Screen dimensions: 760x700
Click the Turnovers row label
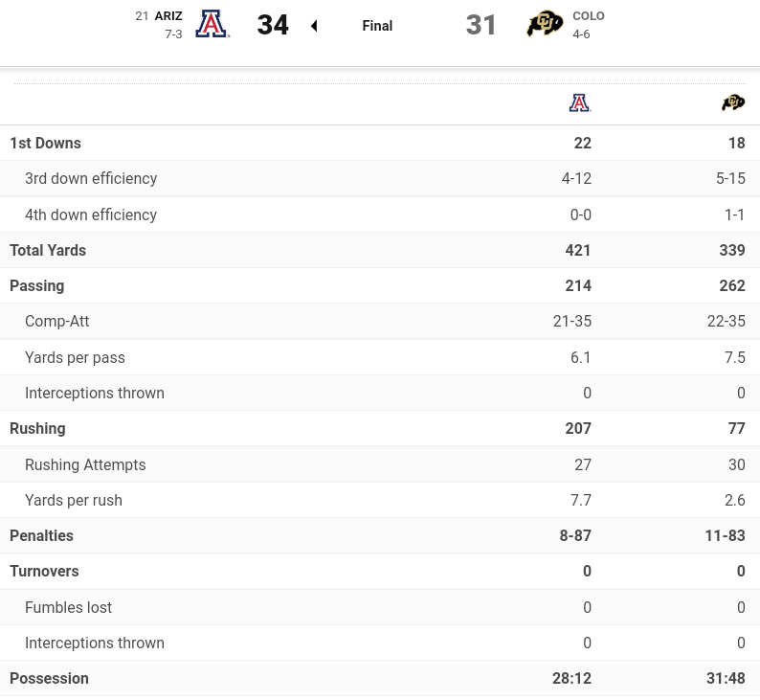click(x=44, y=571)
